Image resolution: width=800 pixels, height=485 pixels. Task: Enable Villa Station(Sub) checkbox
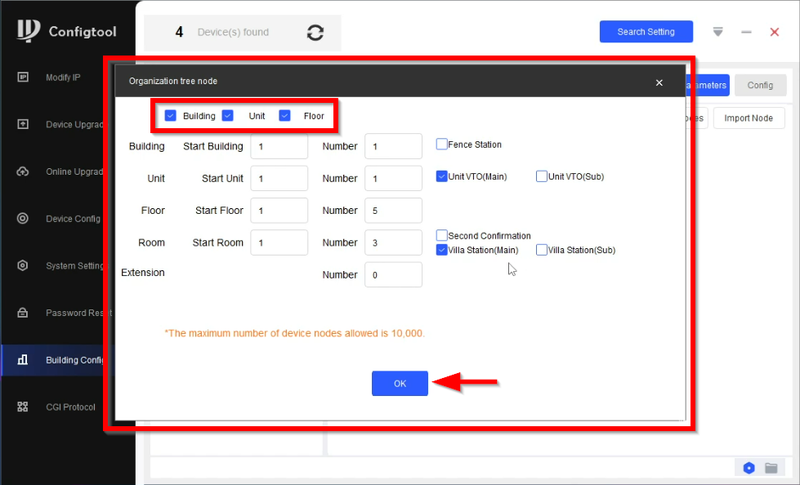[x=541, y=250]
